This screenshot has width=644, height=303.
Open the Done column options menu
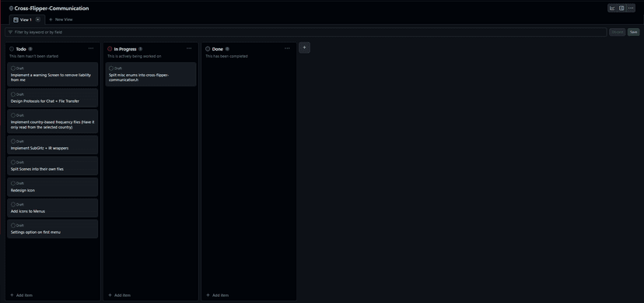[287, 48]
